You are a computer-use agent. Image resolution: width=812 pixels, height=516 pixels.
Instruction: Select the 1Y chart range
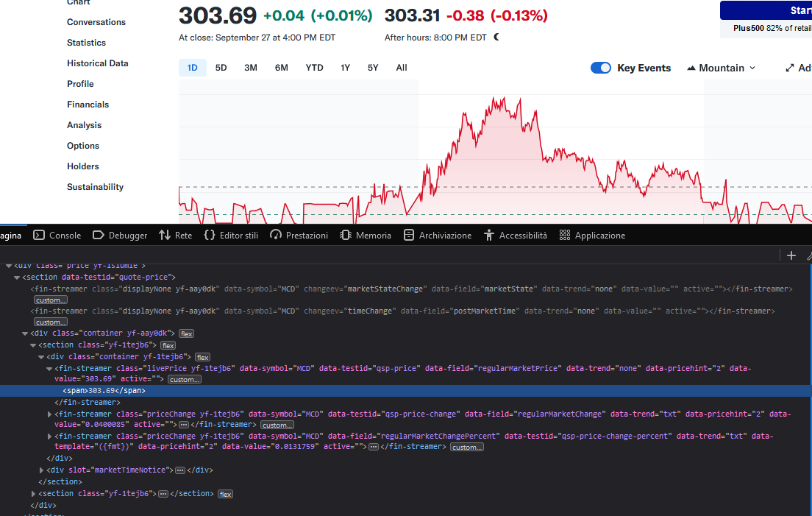[x=346, y=68]
